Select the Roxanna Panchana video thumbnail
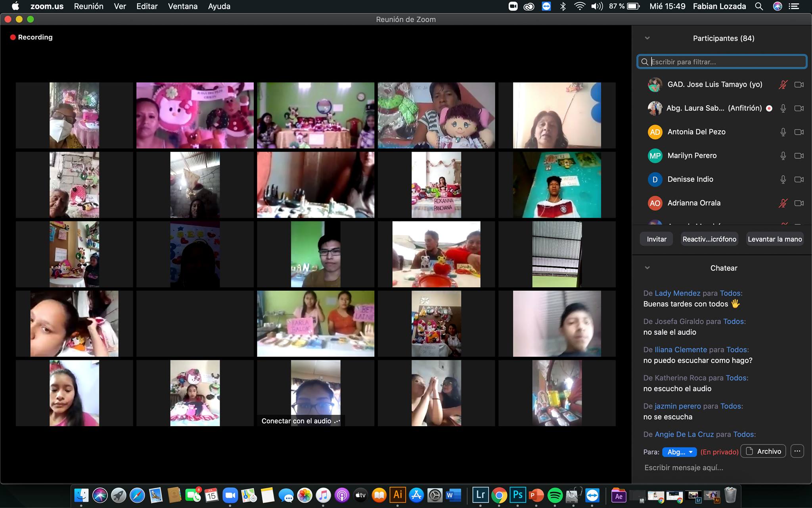The image size is (812, 508). point(436,185)
